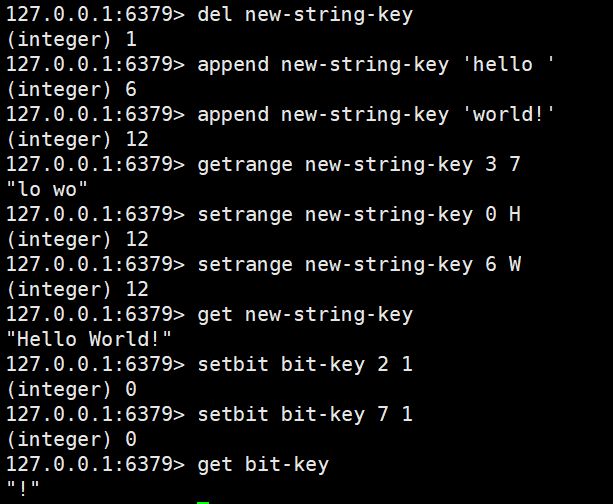Click the 'setbit bit-key 7 1' command
Viewport: 613px width, 504px height.
(305, 415)
